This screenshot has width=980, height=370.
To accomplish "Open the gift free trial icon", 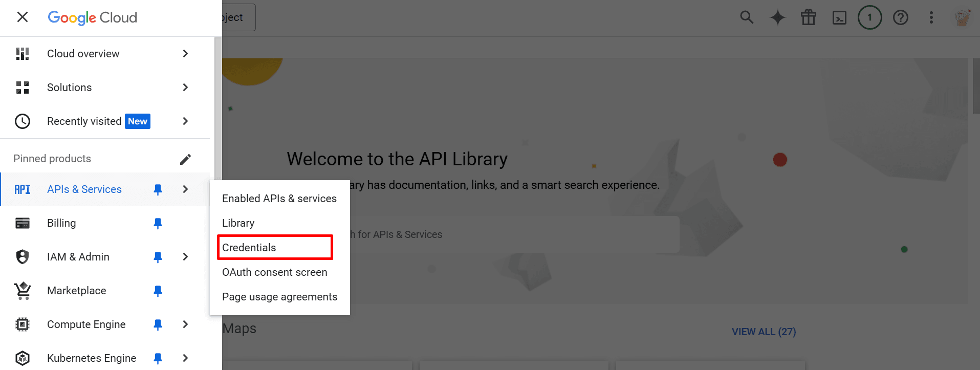I will (809, 17).
